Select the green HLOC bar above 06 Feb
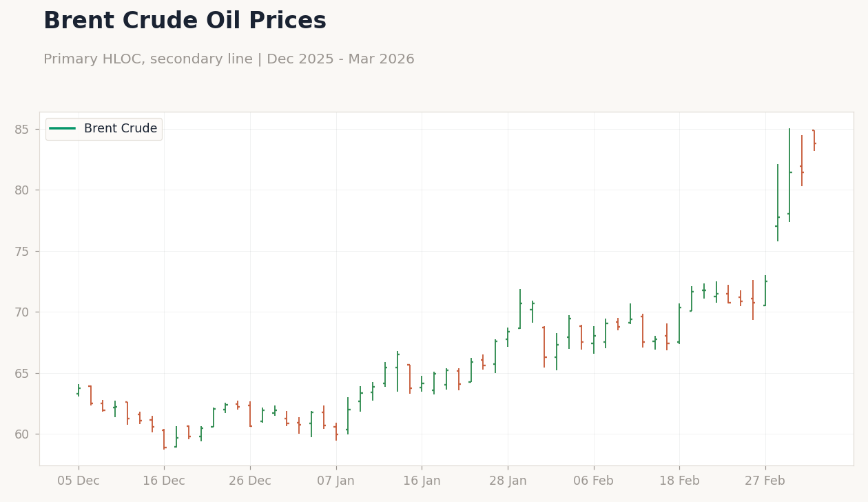Screen dimensions: 868x502 pos(594,340)
